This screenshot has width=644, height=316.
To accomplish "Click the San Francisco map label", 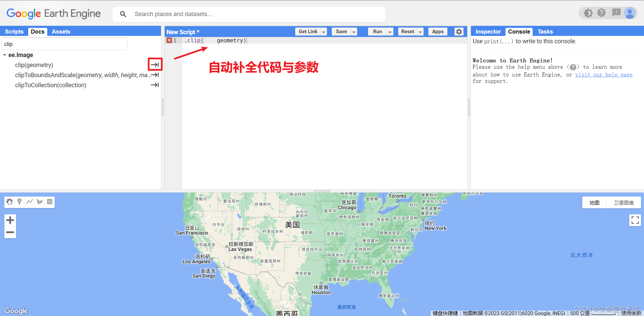I will click(192, 233).
